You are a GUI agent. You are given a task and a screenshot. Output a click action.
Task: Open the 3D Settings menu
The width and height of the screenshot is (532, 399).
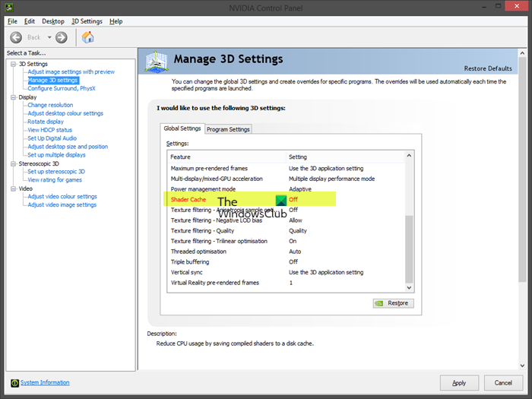pos(87,21)
